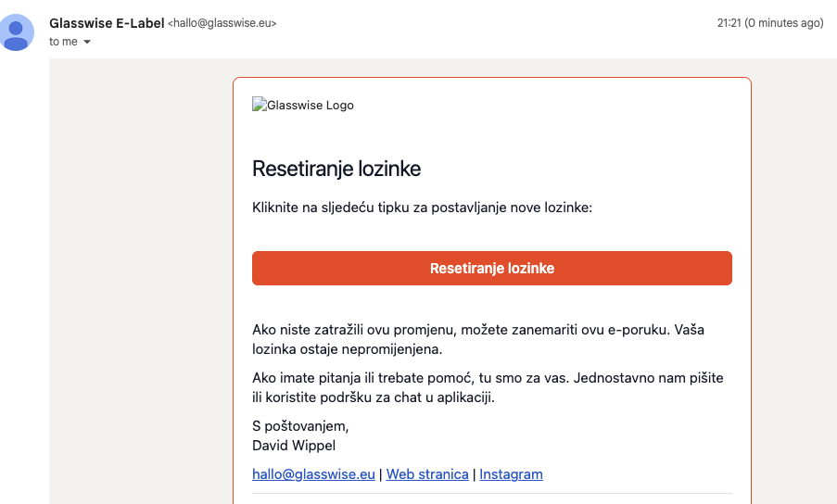Click the divider line below footer links
Image resolution: width=837 pixels, height=504 pixels.
point(491,494)
